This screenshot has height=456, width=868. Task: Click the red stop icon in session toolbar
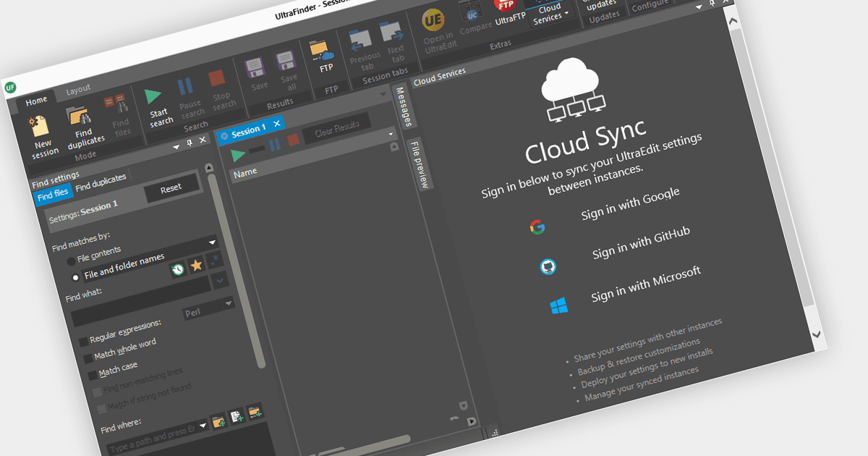(293, 140)
